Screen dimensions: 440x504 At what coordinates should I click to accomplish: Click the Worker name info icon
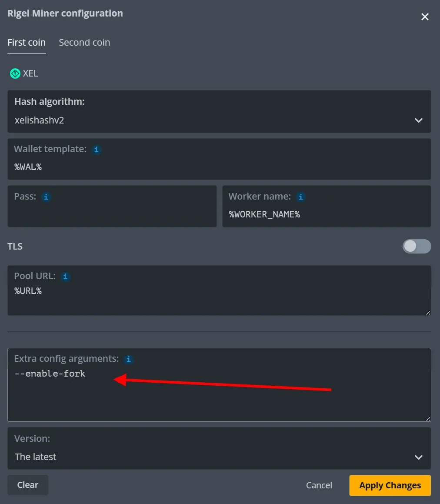(x=300, y=197)
